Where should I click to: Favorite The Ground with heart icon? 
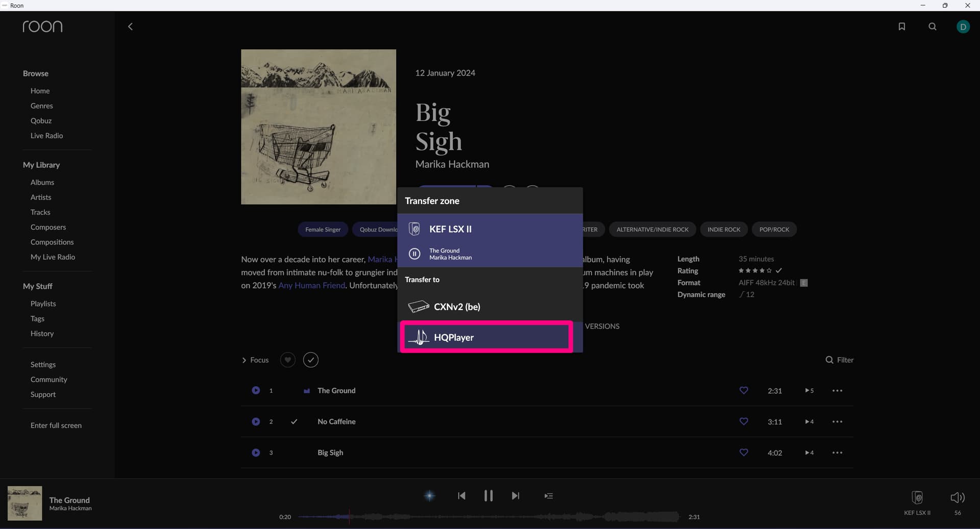coord(744,390)
